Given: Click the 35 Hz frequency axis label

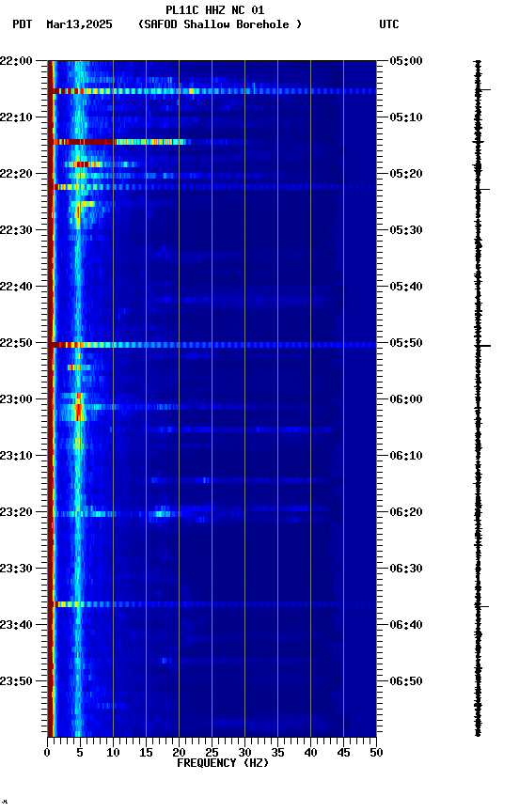Looking at the screenshot, I should point(277,753).
